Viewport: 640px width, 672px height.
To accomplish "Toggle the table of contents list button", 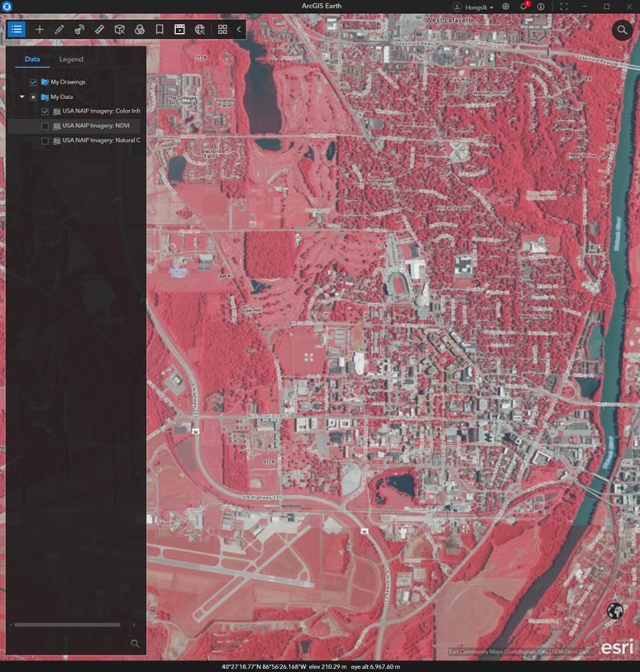I will click(17, 30).
